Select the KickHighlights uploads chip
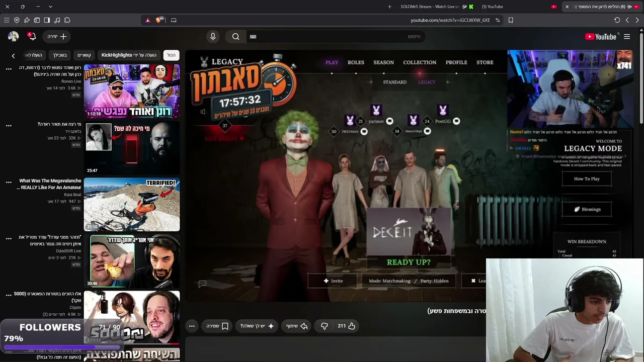This screenshot has height=362, width=644. (129, 55)
